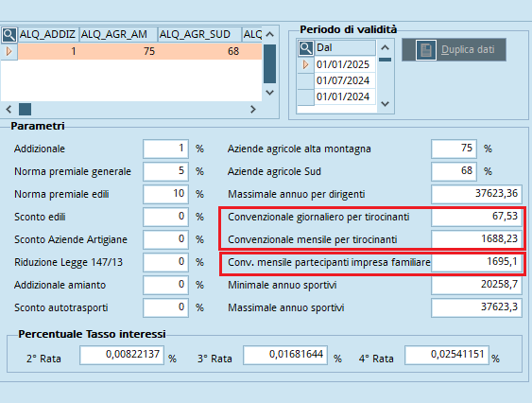
Task: Click the 4° Rata interest rate field
Action: click(447, 355)
